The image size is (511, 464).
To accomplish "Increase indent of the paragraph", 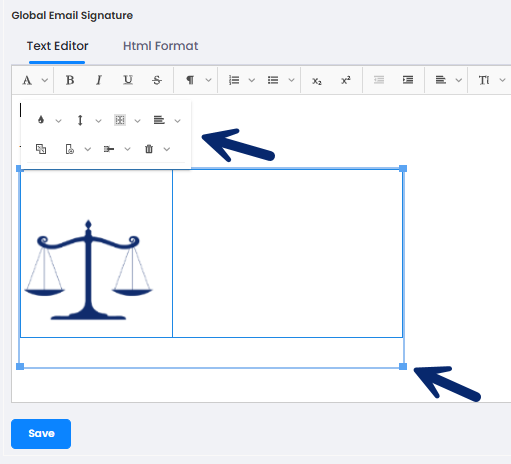I will [408, 80].
